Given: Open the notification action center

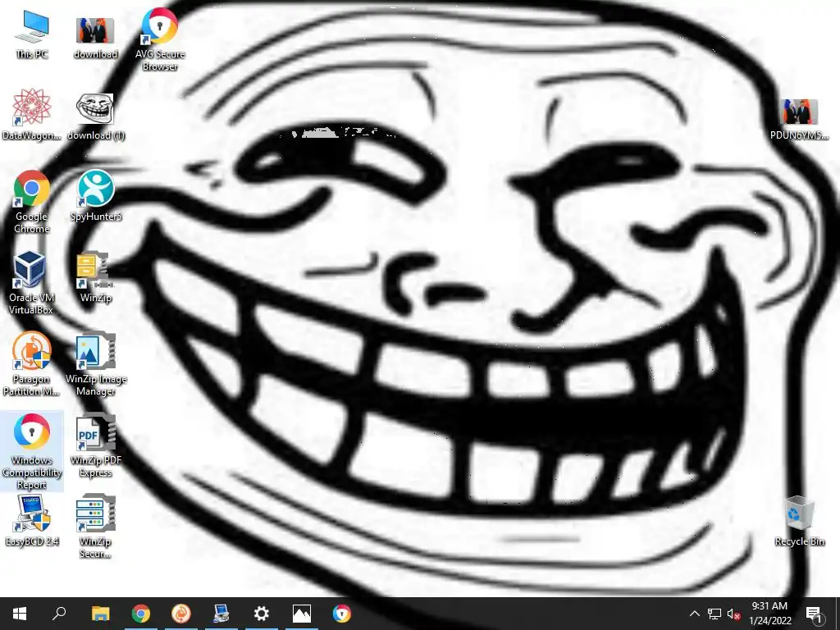Looking at the screenshot, I should tap(815, 614).
